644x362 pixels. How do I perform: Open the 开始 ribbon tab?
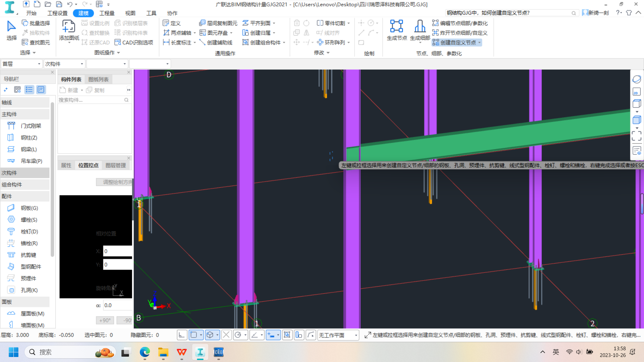click(x=31, y=13)
